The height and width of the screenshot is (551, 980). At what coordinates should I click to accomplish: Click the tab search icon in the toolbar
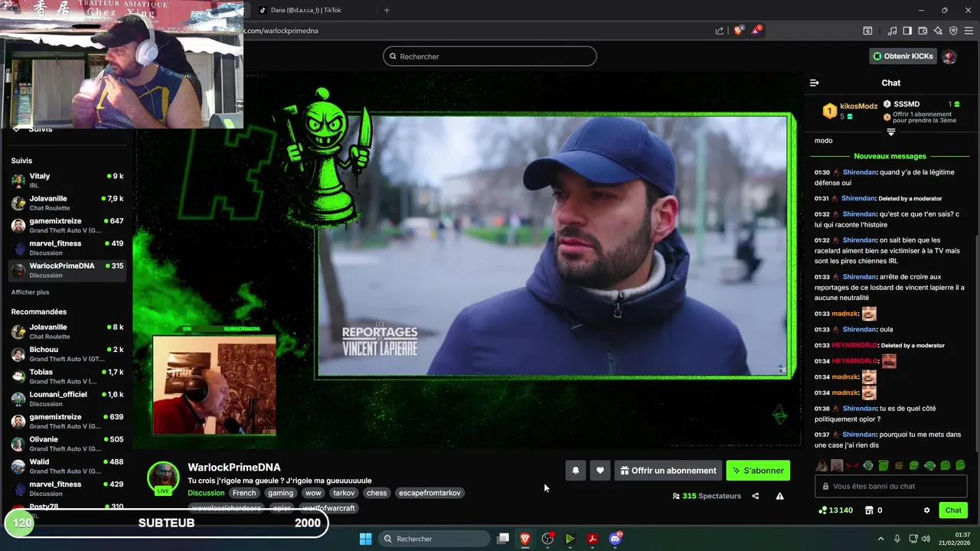[867, 31]
